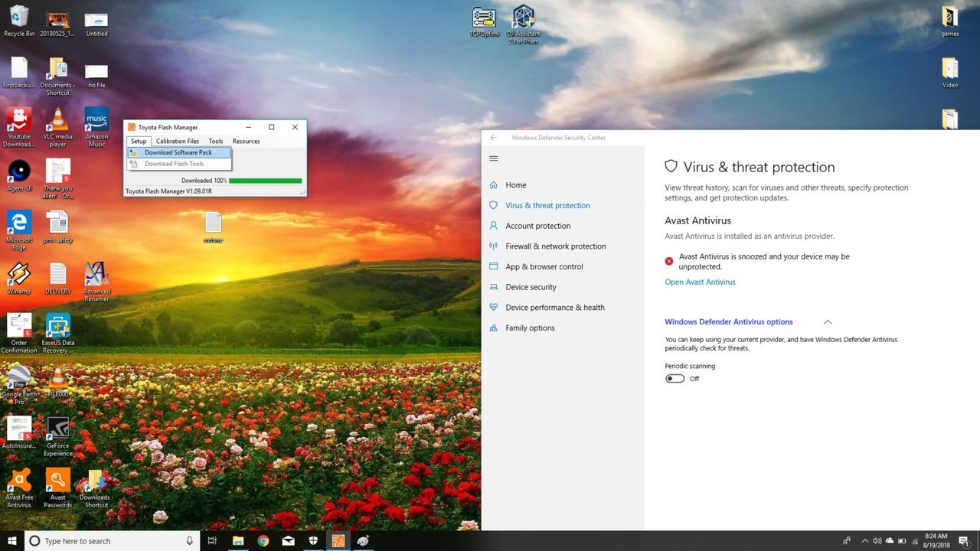Collapse Windows Defender Antivirus options chevron
Viewport: 980px width, 551px height.
(828, 322)
